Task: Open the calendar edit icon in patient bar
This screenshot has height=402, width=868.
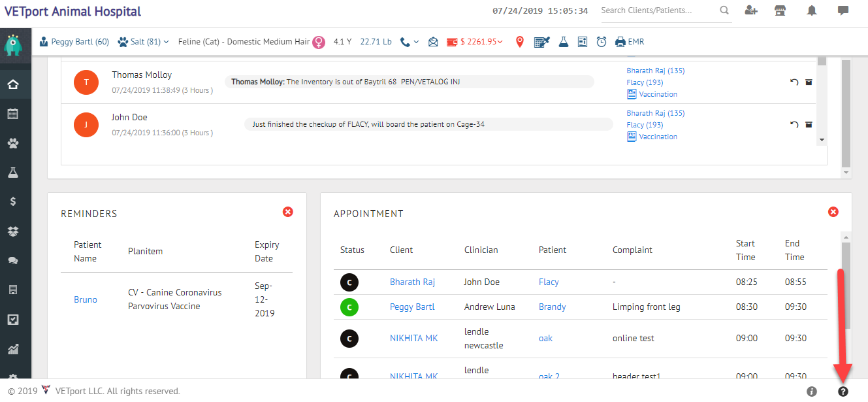Action: 542,42
